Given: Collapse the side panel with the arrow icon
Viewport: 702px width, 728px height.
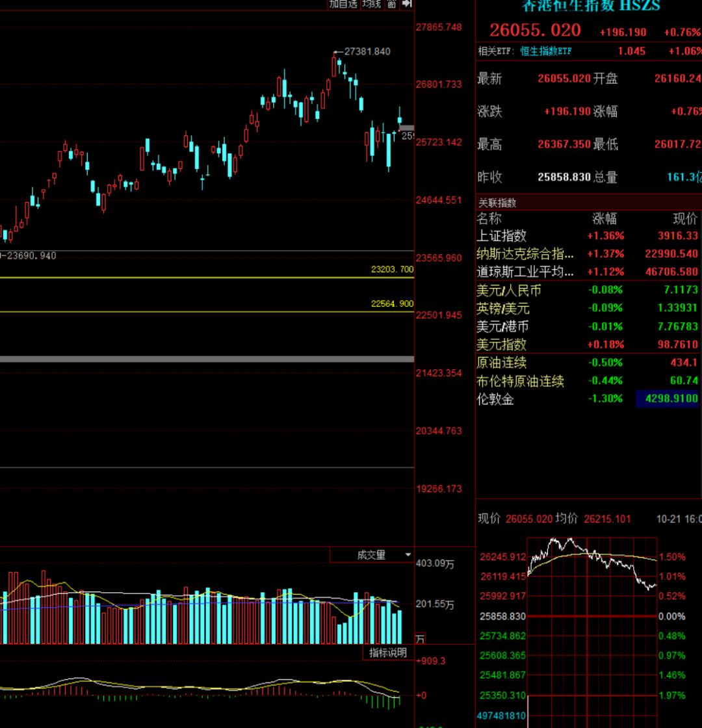Looking at the screenshot, I should (x=407, y=4).
